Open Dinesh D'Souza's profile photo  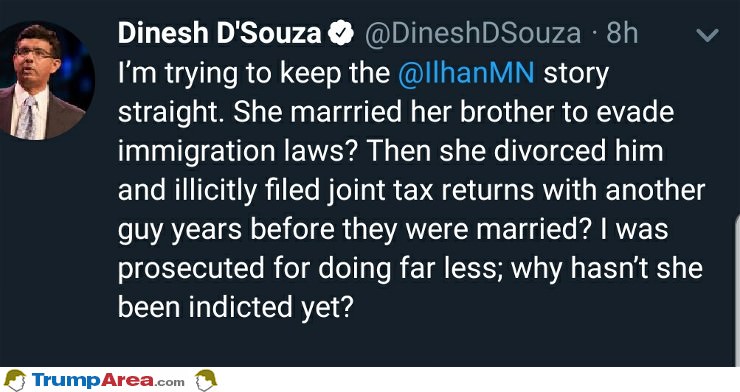click(x=44, y=80)
